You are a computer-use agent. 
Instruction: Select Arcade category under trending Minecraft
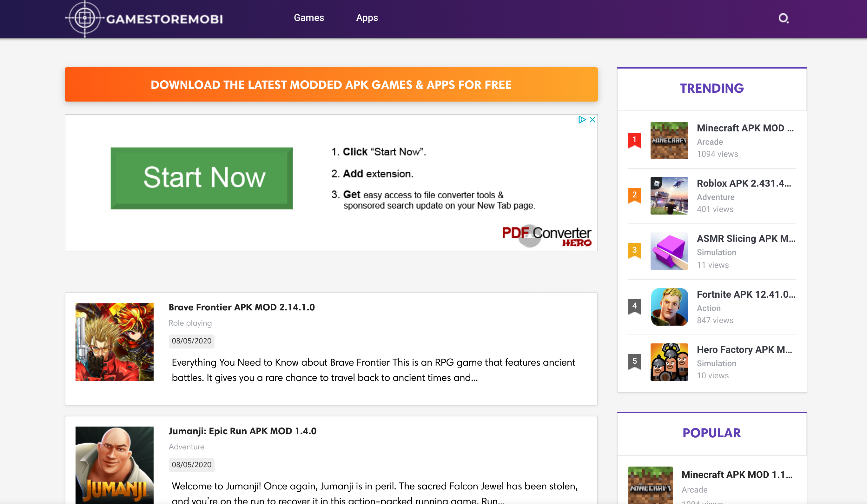709,142
